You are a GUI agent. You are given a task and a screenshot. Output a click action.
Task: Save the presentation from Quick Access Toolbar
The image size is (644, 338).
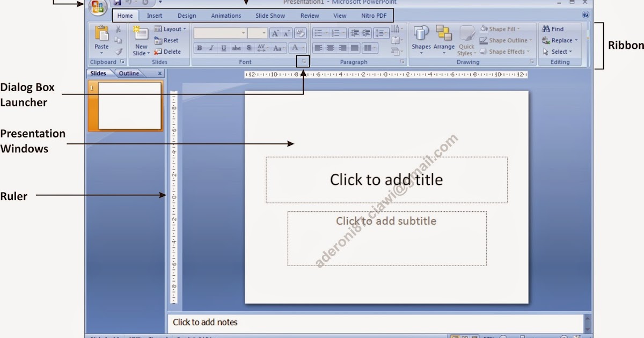pos(118,3)
